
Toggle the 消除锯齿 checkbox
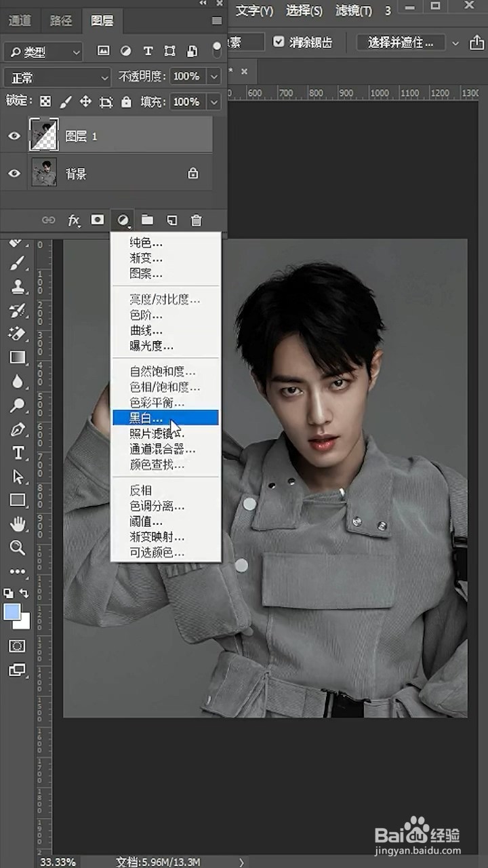[x=279, y=42]
